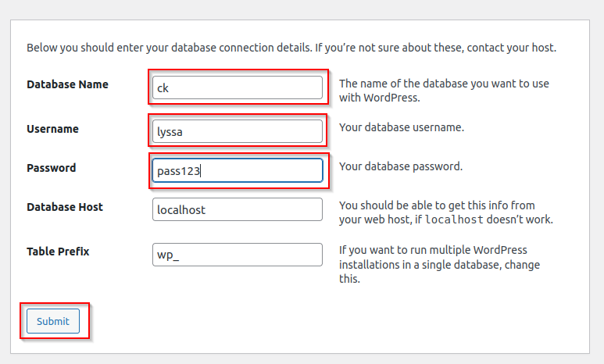This screenshot has width=604, height=364.
Task: Click the 'Your database password.' description
Action: (401, 166)
